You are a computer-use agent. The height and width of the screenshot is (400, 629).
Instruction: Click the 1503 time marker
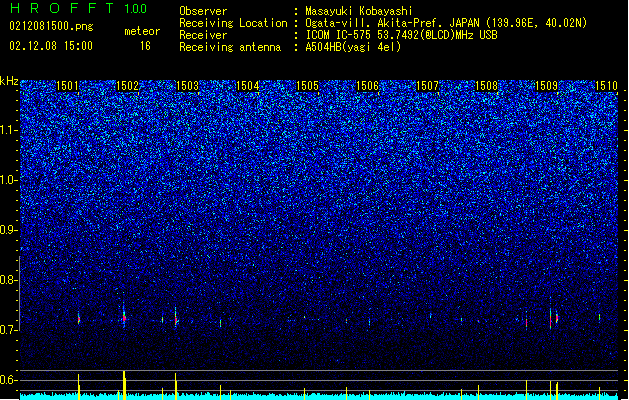coord(187,86)
